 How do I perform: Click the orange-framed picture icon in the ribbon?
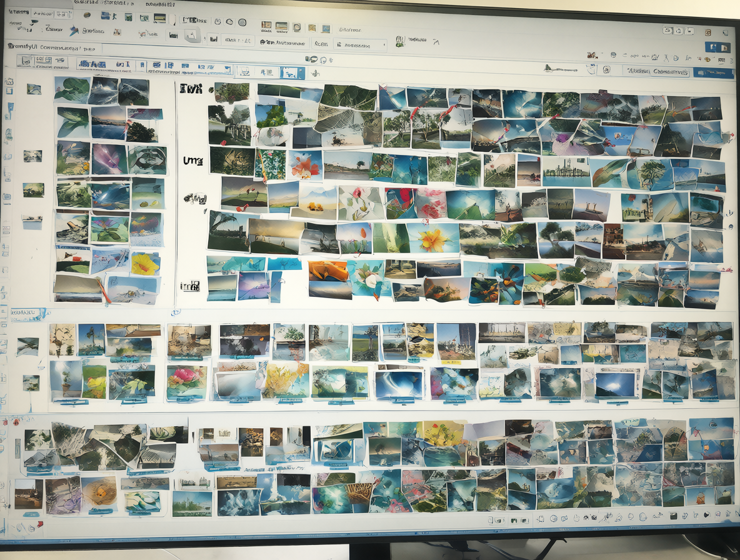click(x=266, y=25)
